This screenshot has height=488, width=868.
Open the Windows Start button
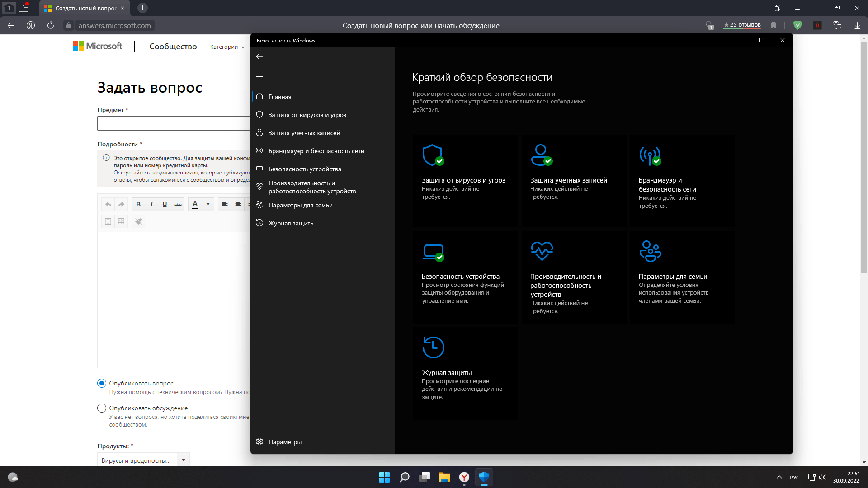[x=384, y=477]
